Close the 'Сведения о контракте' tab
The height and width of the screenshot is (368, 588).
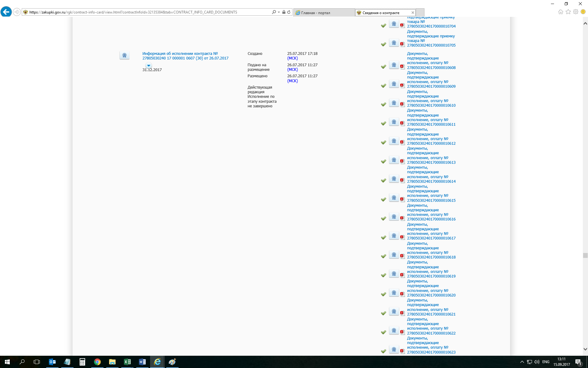(x=413, y=13)
